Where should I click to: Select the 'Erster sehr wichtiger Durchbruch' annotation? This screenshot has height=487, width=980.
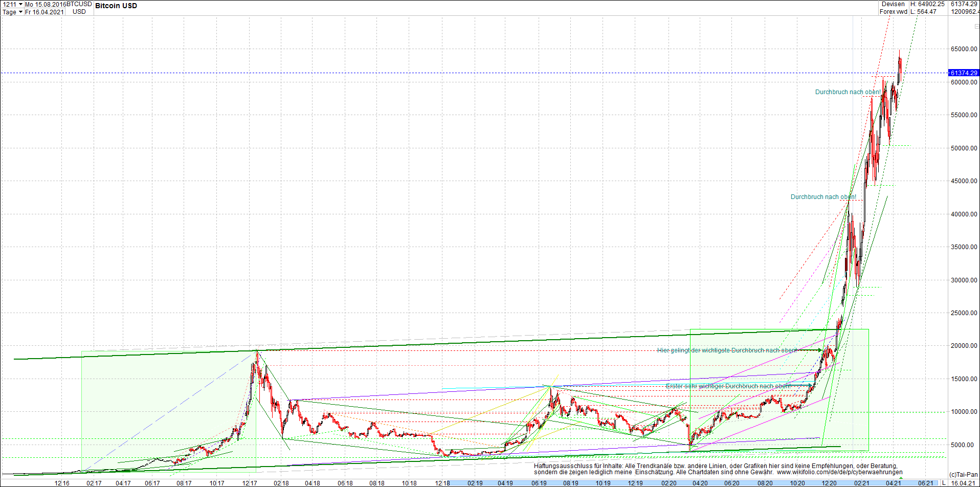[x=728, y=386]
